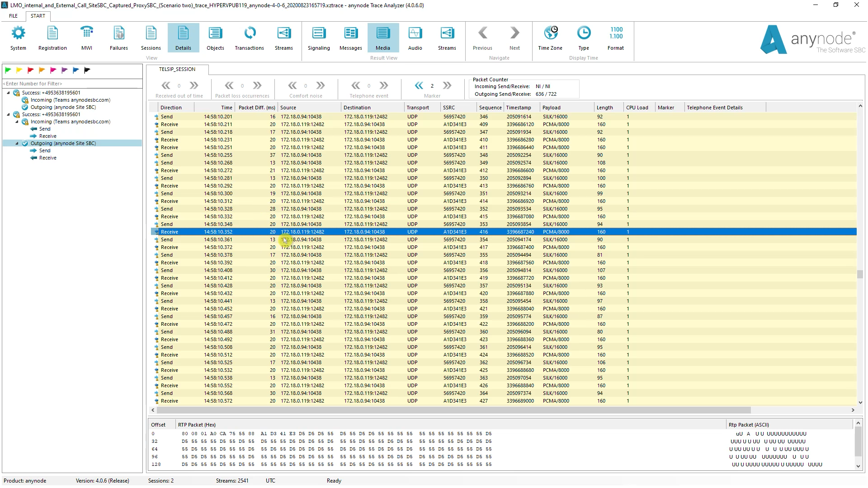Sort by Payload column header
The width and height of the screenshot is (868, 488).
[567, 108]
